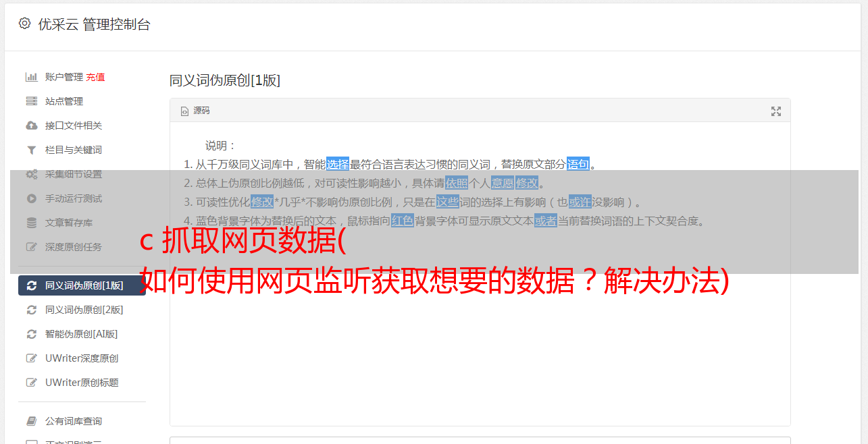868x444 pixels.
Task: Open 文章暂存库 database icon
Action: coord(31,223)
